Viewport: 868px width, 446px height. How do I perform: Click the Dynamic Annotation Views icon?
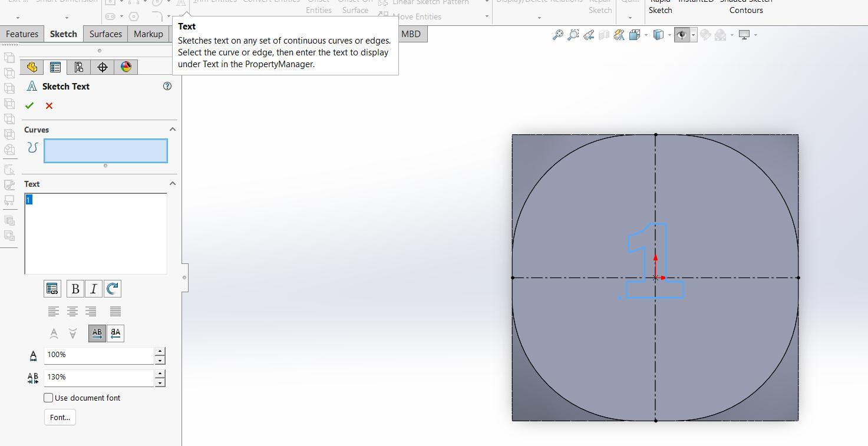click(x=619, y=35)
